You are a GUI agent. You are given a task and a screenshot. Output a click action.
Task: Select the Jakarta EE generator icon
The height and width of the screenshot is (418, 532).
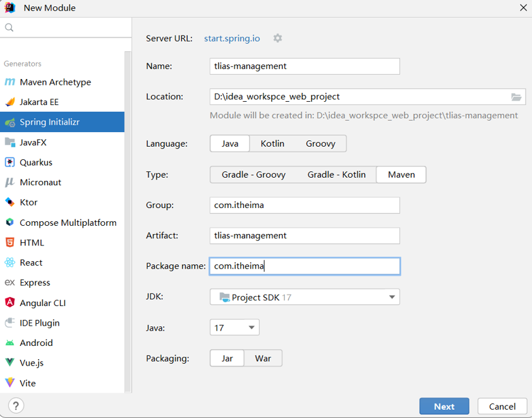(9, 102)
